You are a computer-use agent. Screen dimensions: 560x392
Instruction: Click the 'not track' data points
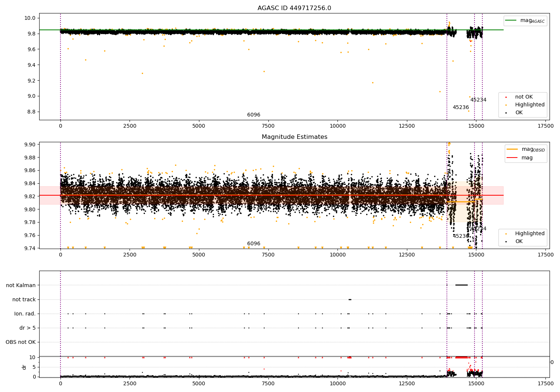(x=350, y=299)
